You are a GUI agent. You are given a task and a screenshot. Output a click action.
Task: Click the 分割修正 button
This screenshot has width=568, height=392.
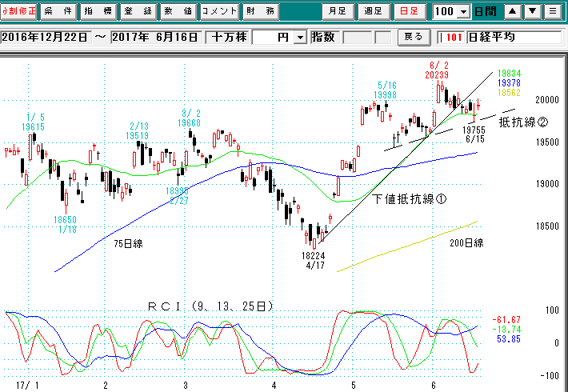tap(19, 12)
